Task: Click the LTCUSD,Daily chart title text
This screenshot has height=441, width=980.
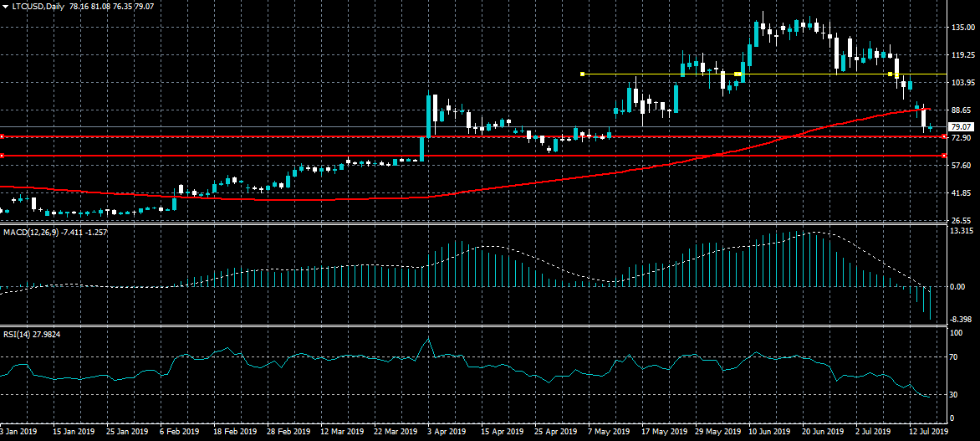Action: point(39,6)
